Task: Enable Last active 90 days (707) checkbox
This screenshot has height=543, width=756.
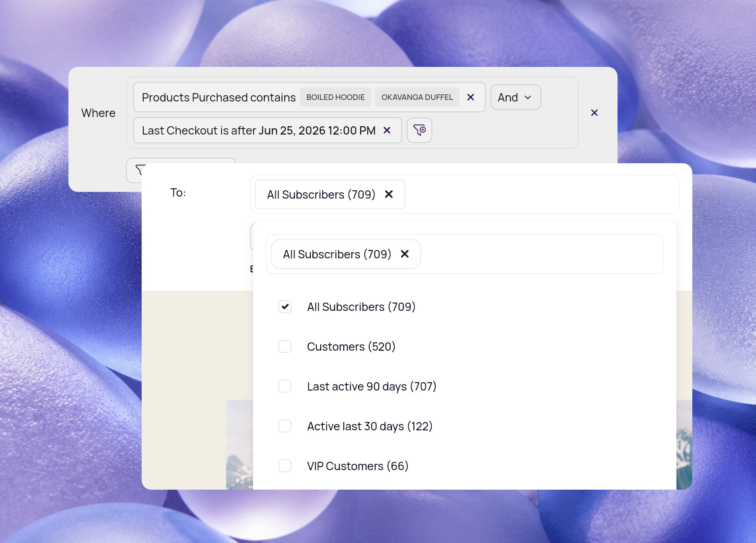Action: [285, 386]
